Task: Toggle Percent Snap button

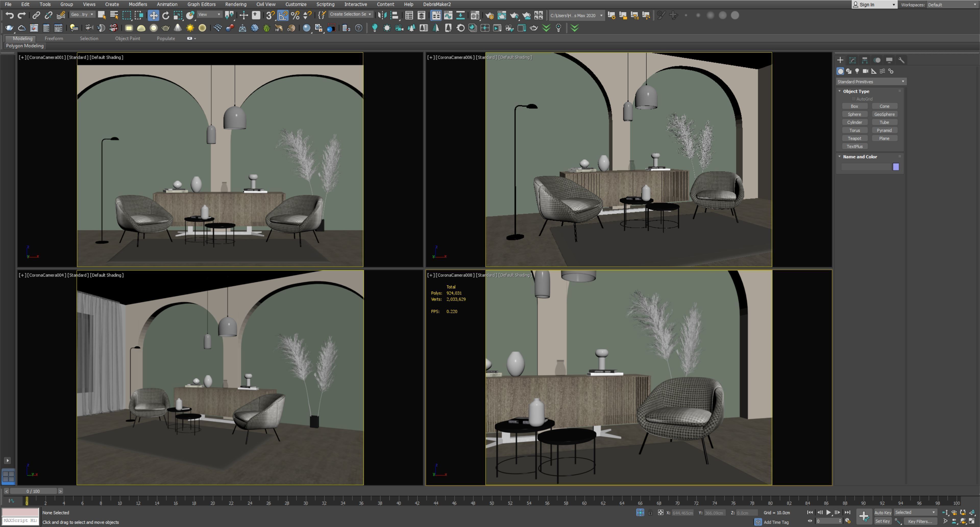Action: click(x=295, y=15)
